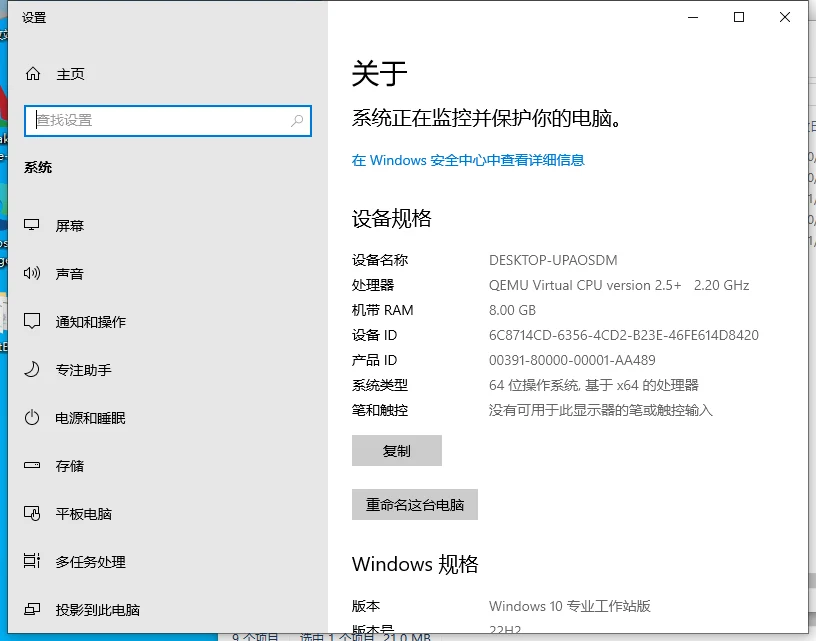The height and width of the screenshot is (641, 816).
Task: Click RAM value 8.00 GB
Action: pyautogui.click(x=512, y=310)
